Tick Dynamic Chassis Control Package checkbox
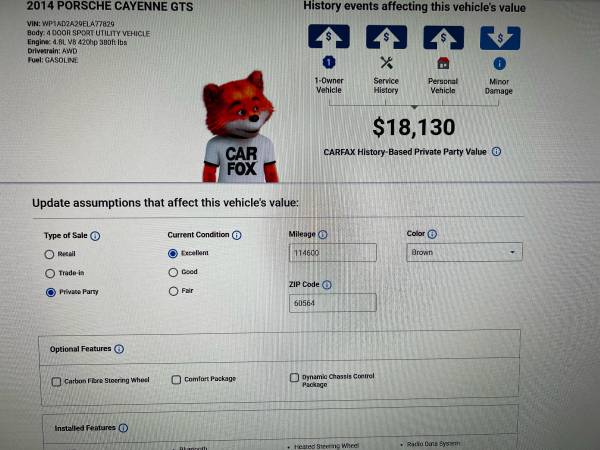The width and height of the screenshot is (600, 450). pos(294,378)
